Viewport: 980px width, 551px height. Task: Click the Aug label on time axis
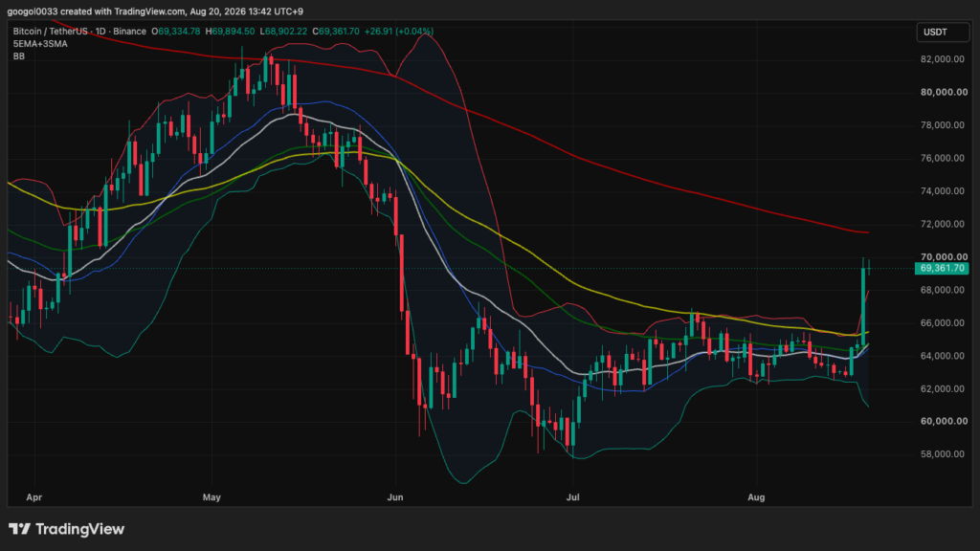tap(756, 497)
